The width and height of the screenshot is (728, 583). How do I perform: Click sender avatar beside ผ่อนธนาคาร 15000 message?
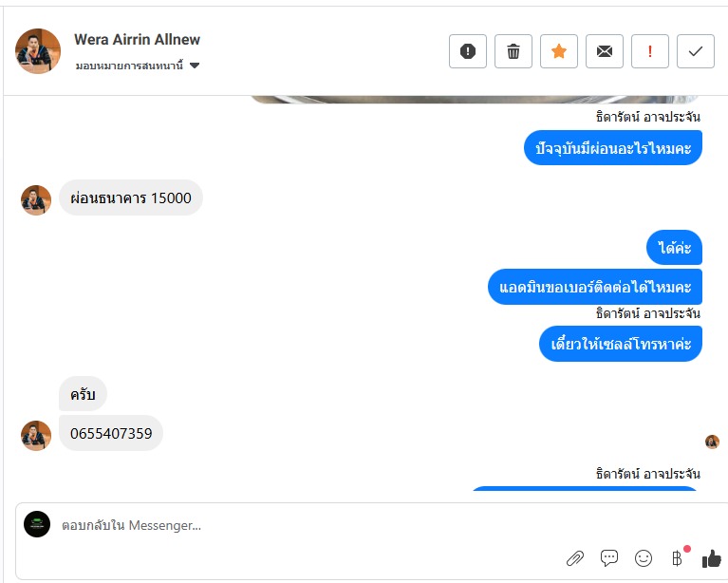pos(36,200)
